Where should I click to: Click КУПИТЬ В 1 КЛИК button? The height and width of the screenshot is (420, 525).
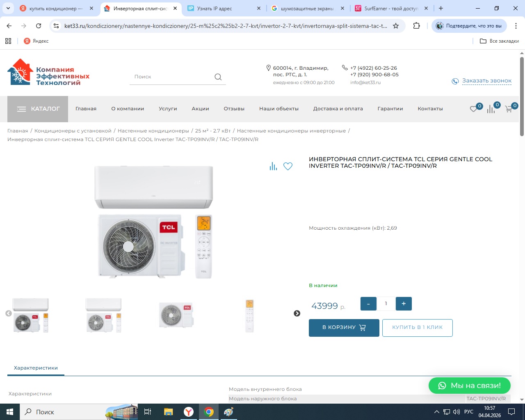point(417,328)
